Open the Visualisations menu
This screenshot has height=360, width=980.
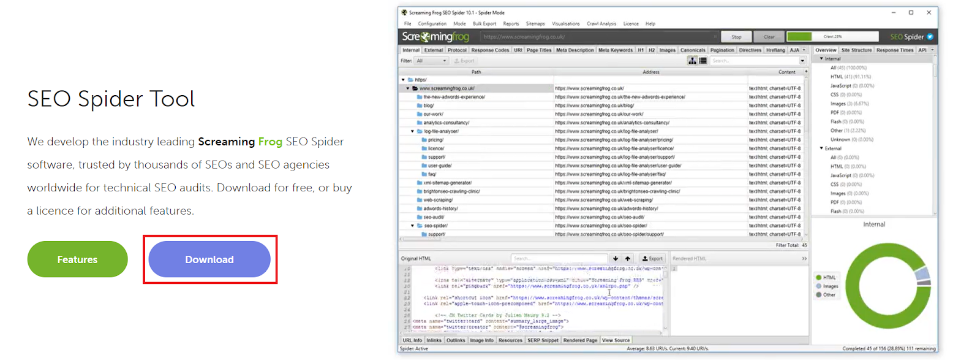(566, 24)
